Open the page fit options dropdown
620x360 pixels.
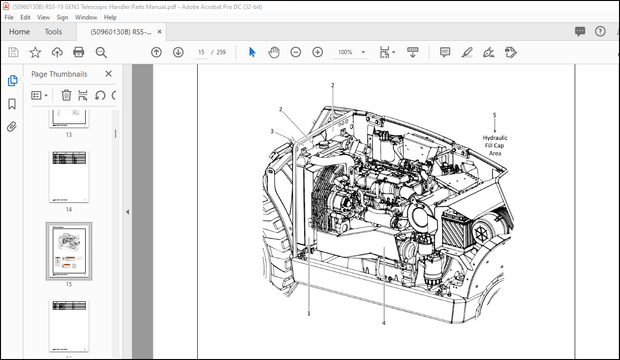[x=387, y=52]
